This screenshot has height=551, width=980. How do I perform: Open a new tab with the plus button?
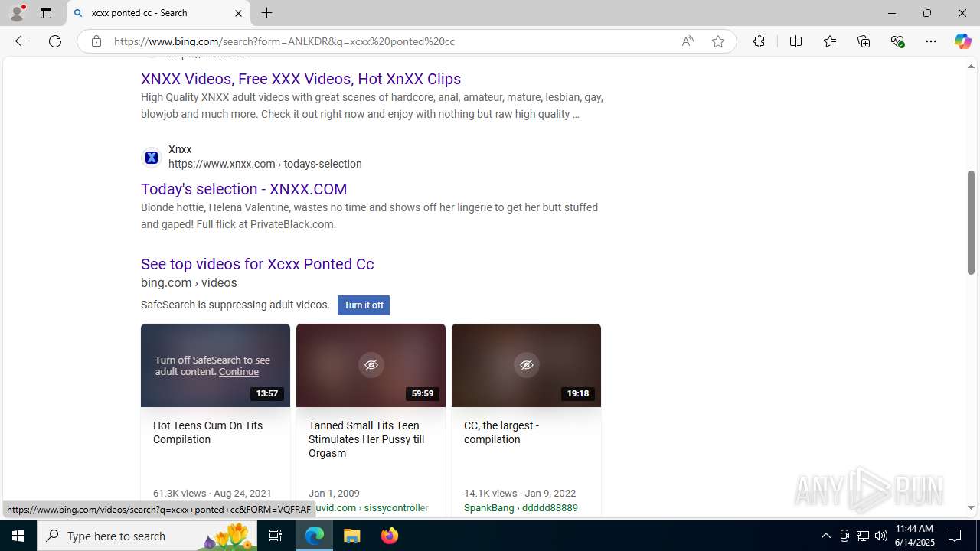click(266, 13)
